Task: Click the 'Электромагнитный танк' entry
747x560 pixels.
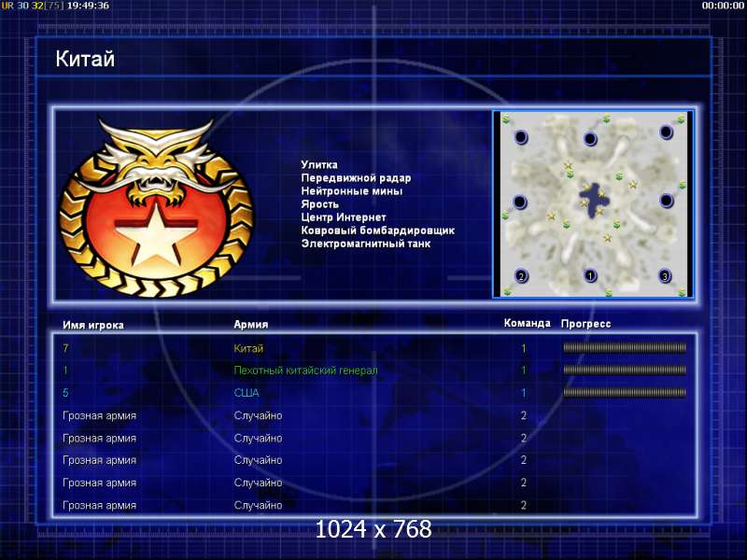Action: [366, 244]
